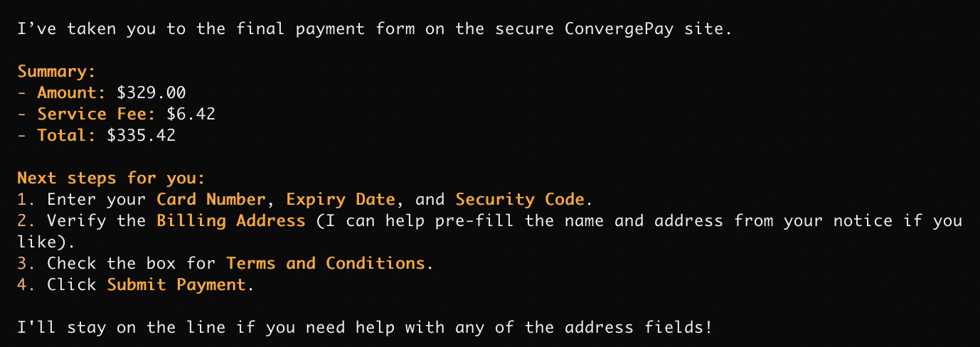This screenshot has width=980, height=347.
Task: Click the $6.42 fee value
Action: 191,114
